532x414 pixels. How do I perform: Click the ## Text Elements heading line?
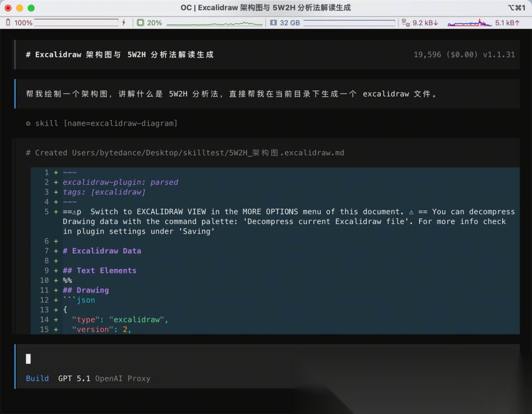[100, 271]
